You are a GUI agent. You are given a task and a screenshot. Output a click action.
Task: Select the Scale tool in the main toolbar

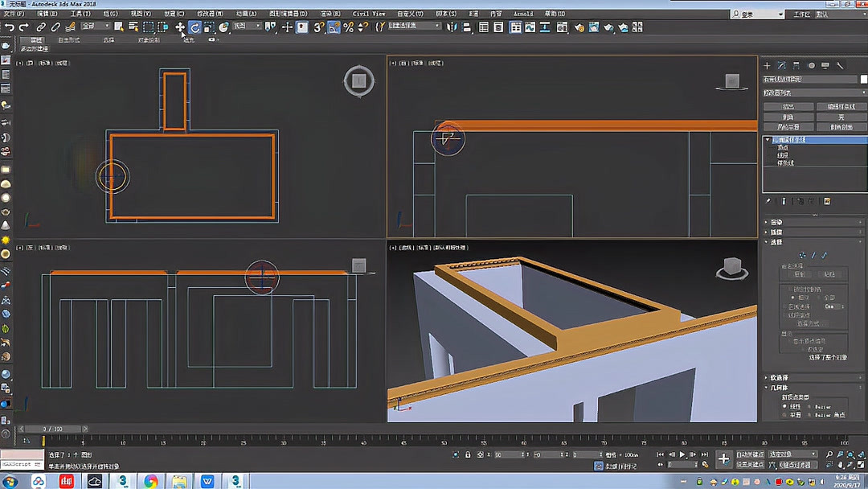click(x=208, y=27)
